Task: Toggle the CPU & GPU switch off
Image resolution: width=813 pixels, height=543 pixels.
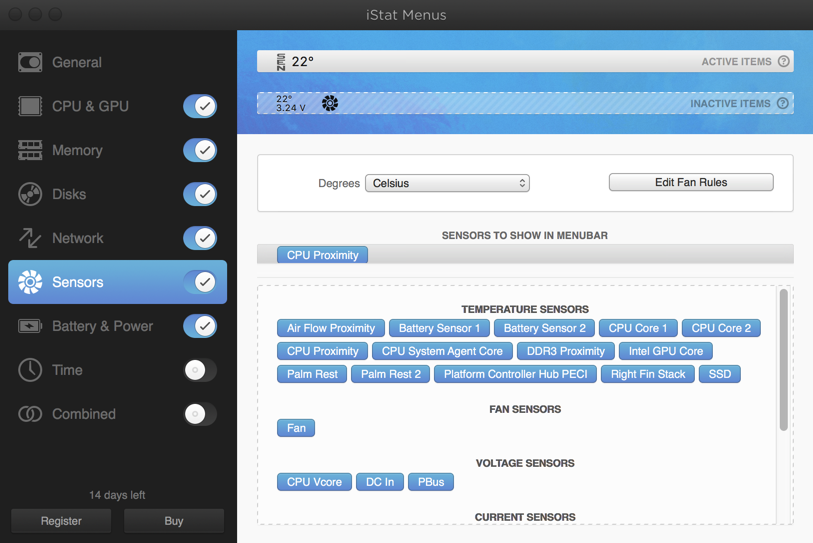Action: 200,106
